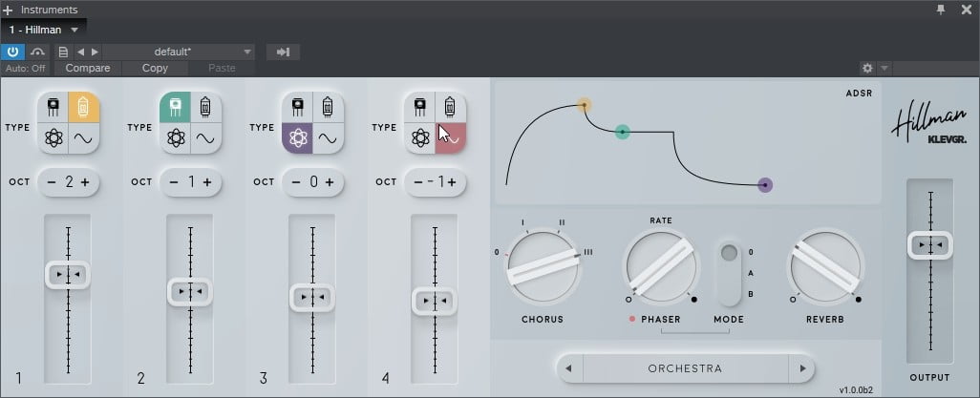The height and width of the screenshot is (398, 980).
Task: Choose sine wave type for oscillator 3
Action: tap(328, 137)
